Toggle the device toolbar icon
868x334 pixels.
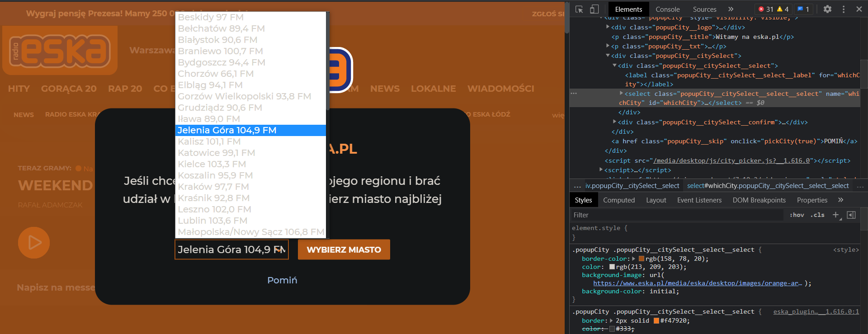[x=594, y=9]
